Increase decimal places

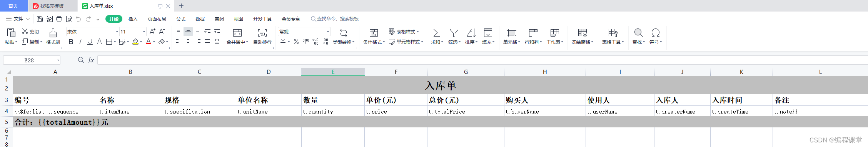pyautogui.click(x=315, y=42)
